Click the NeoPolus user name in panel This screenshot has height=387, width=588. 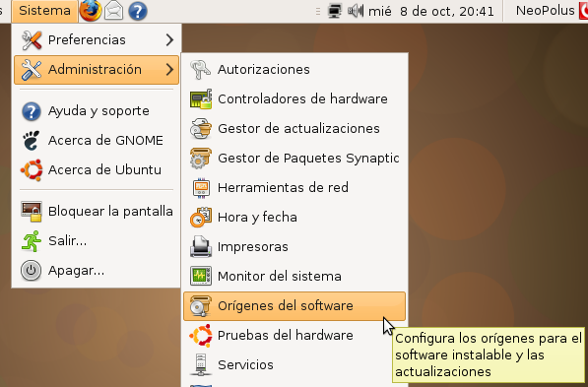tap(546, 11)
